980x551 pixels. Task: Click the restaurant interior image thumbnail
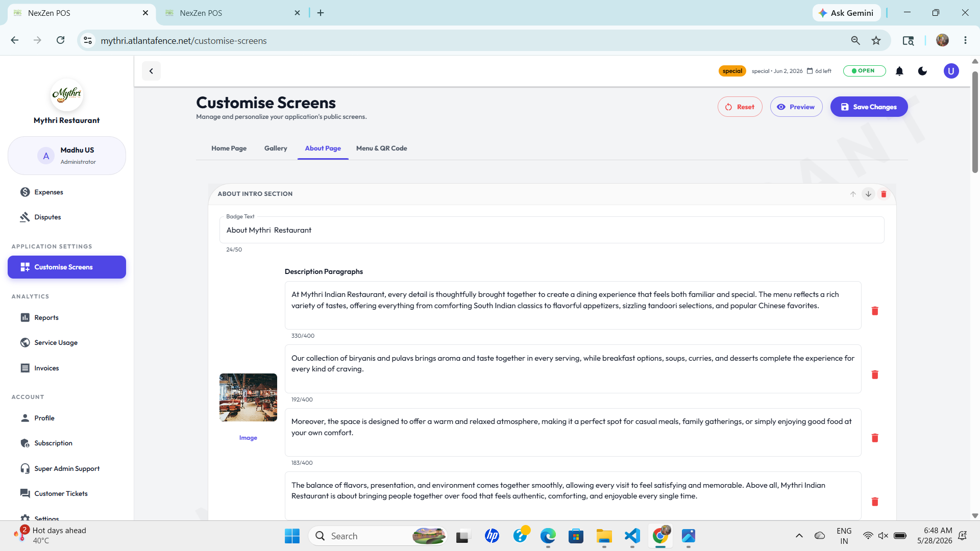coord(248,397)
